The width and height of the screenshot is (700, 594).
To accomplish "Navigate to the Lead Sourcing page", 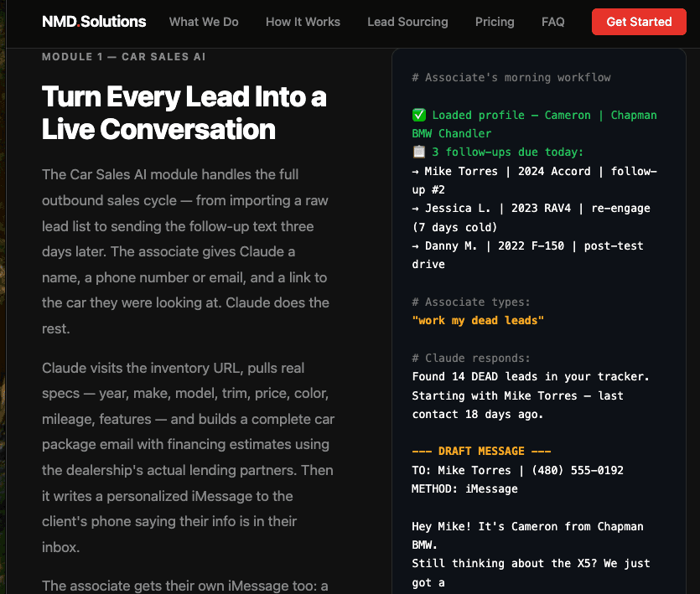I will point(407,23).
